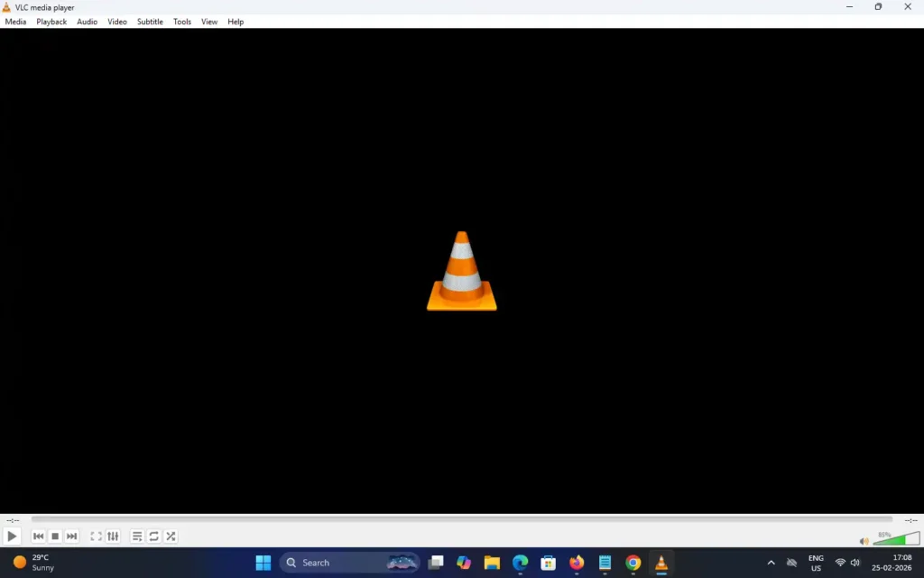Open VLC from the taskbar
The image size is (924, 578).
pos(661,562)
